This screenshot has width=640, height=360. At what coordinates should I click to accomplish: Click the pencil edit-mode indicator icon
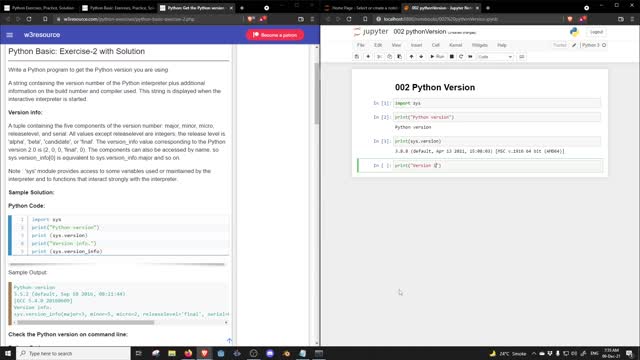(574, 45)
